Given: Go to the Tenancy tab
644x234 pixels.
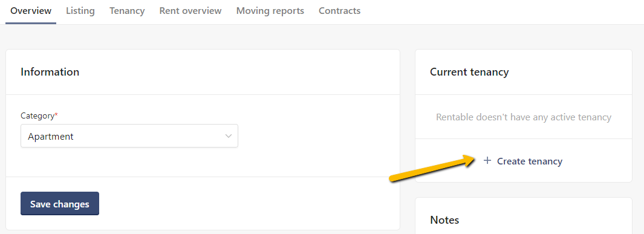Looking at the screenshot, I should coord(127,11).
